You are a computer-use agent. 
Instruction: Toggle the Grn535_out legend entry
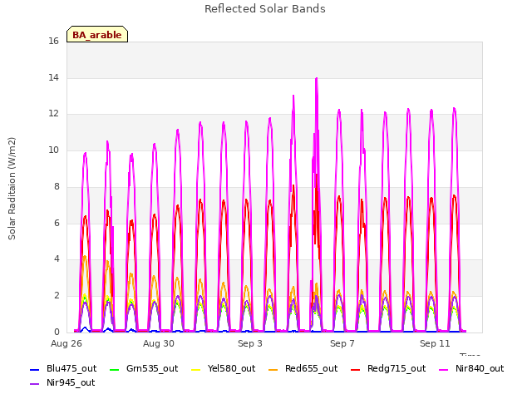[144, 368]
